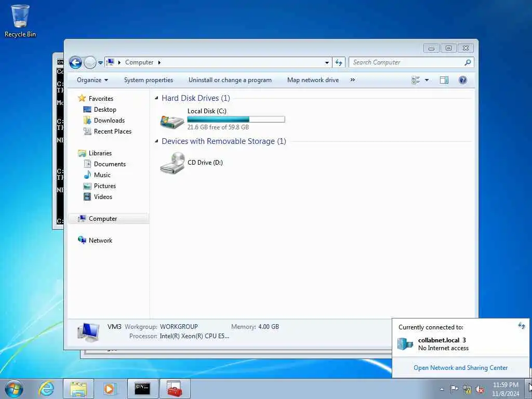The height and width of the screenshot is (399, 532).
Task: Open the address bar previous locations dropdown
Action: pyautogui.click(x=327, y=62)
